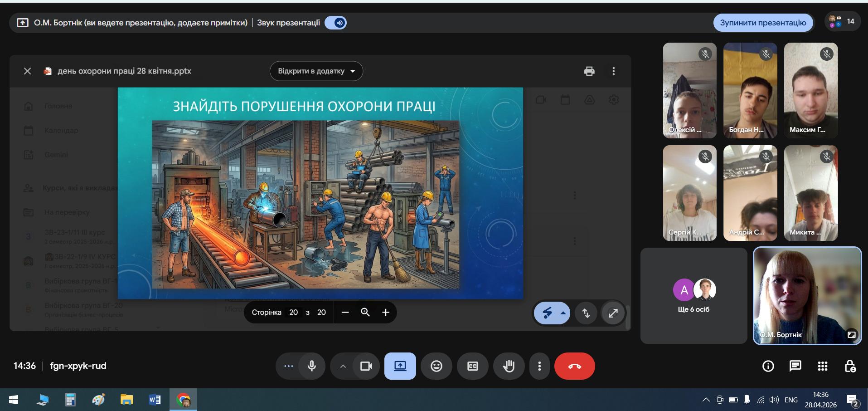
Task: Select Сергій К...'s video tile
Action: coord(690,193)
